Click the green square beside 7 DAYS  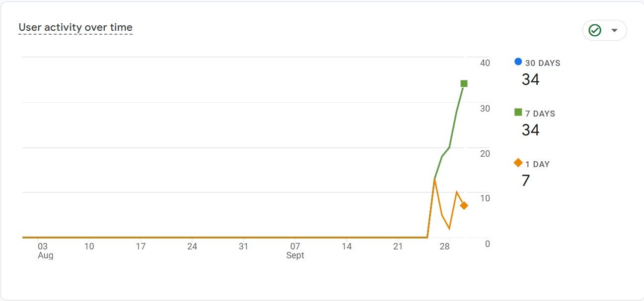tap(518, 113)
